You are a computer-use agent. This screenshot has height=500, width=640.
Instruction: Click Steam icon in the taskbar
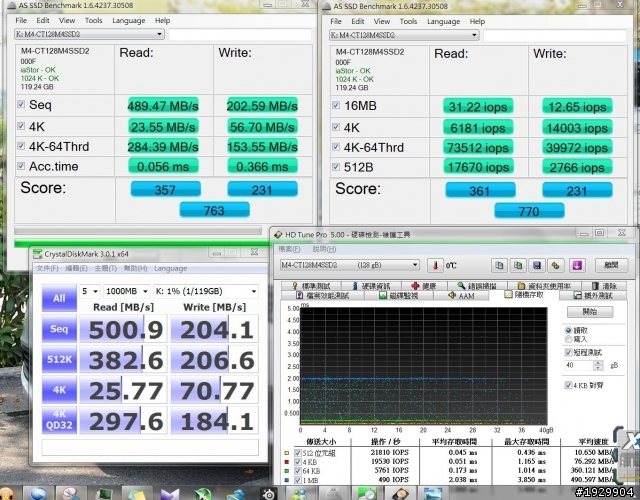point(269,494)
